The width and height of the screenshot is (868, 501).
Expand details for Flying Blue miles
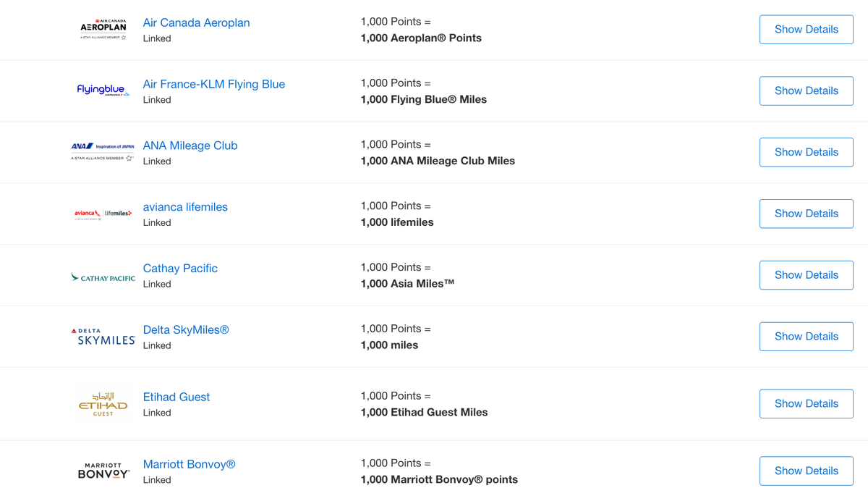[x=806, y=91]
